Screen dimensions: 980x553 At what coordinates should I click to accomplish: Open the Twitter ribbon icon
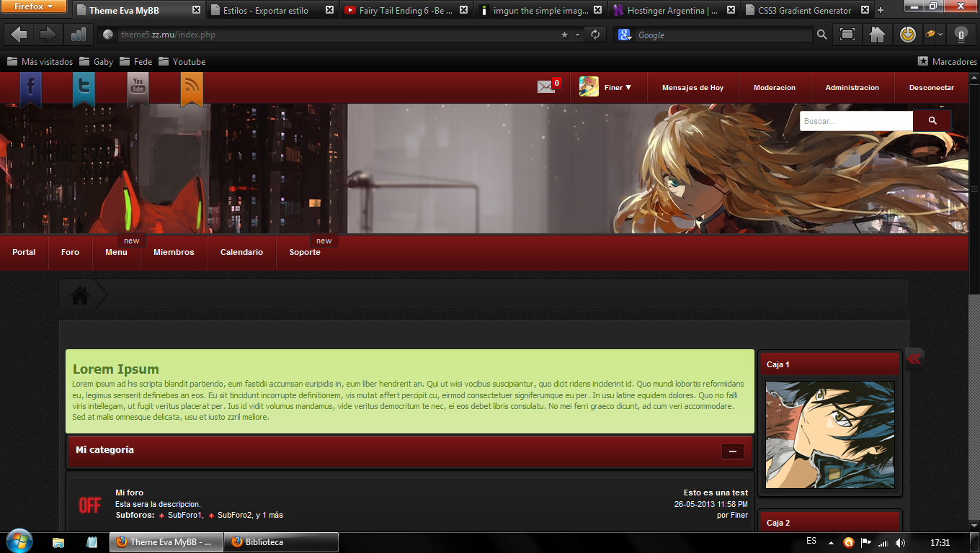pos(84,89)
